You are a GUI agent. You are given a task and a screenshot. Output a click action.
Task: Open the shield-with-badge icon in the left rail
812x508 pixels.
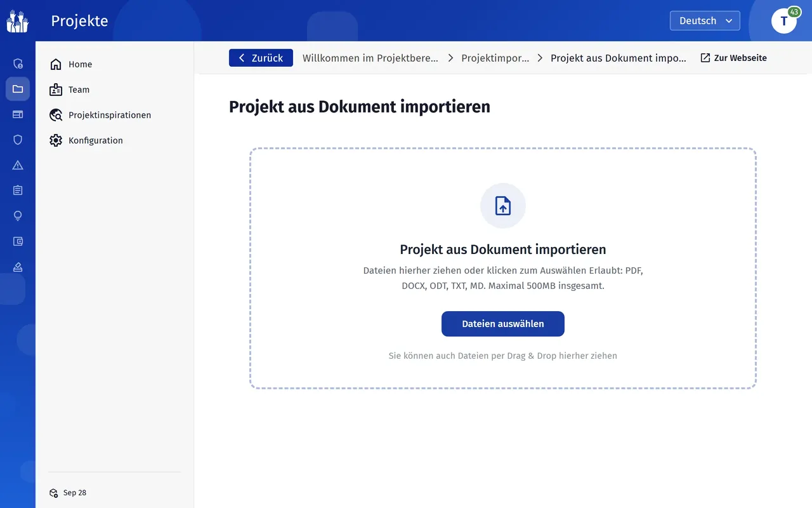point(18,63)
